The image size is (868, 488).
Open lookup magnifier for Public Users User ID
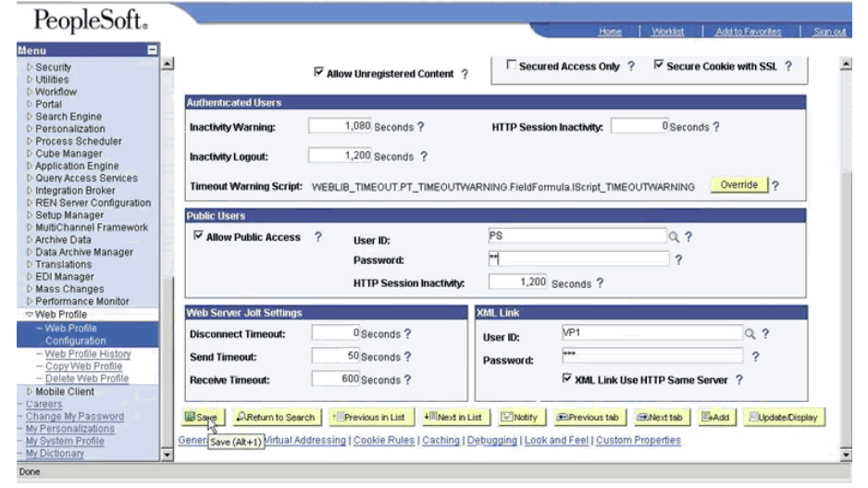tap(674, 237)
